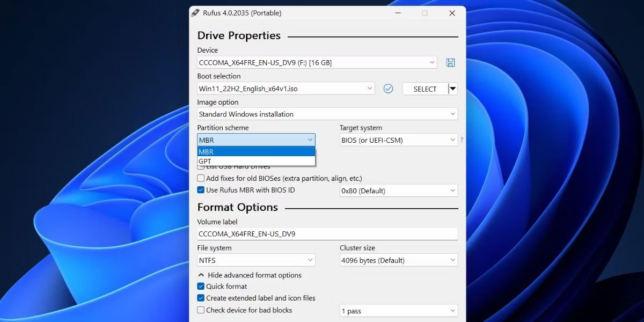The height and width of the screenshot is (322, 644).
Task: Click the green checkmark status icon
Action: [x=388, y=88]
